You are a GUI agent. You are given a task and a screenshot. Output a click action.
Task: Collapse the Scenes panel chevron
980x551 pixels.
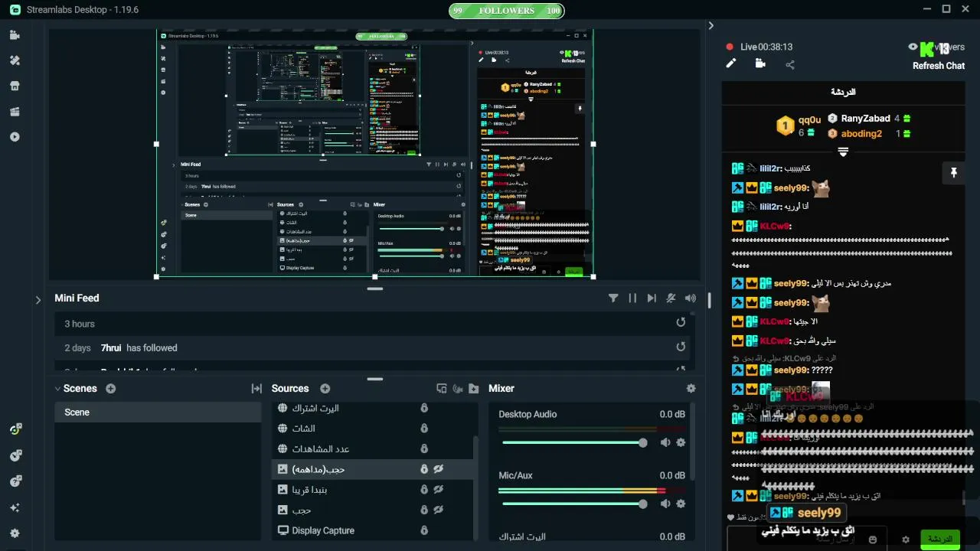(57, 389)
